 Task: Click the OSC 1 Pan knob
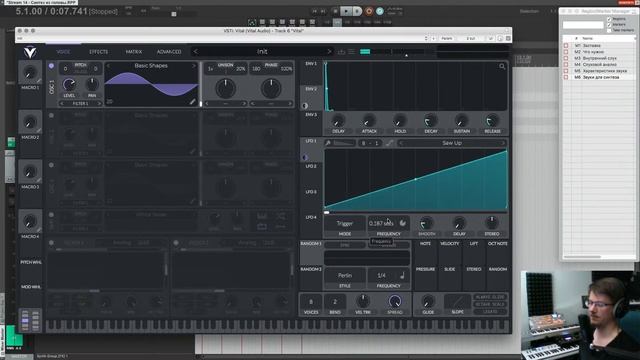[x=92, y=85]
